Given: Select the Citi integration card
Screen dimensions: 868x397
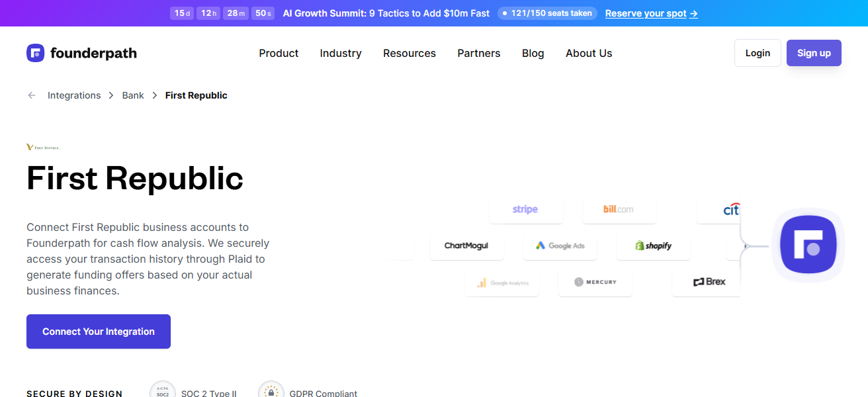Looking at the screenshot, I should (x=718, y=209).
